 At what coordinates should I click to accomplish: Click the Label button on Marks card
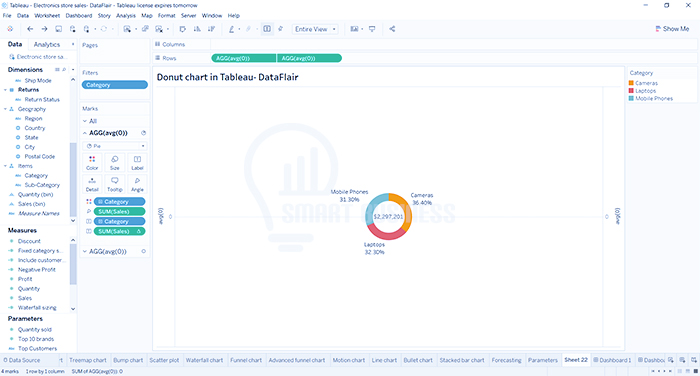[x=137, y=163]
